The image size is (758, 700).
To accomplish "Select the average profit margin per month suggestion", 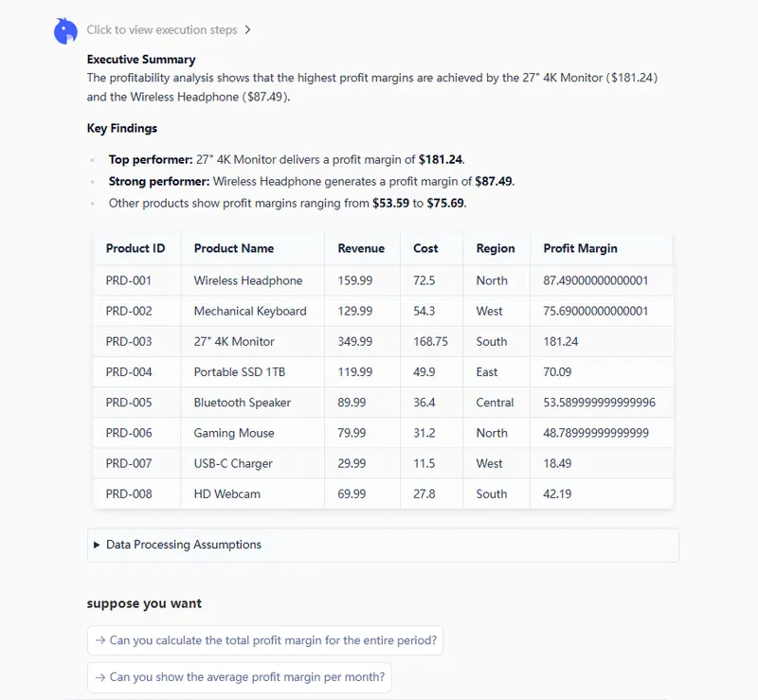I will pos(239,677).
